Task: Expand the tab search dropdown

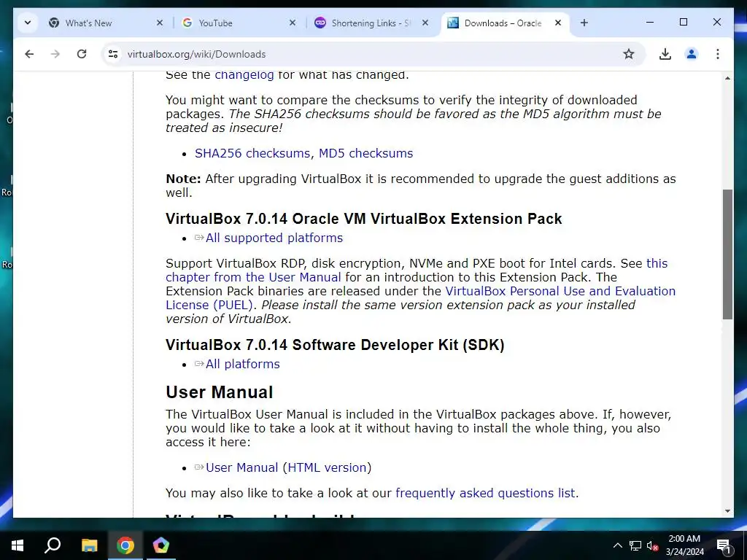Action: (28, 23)
